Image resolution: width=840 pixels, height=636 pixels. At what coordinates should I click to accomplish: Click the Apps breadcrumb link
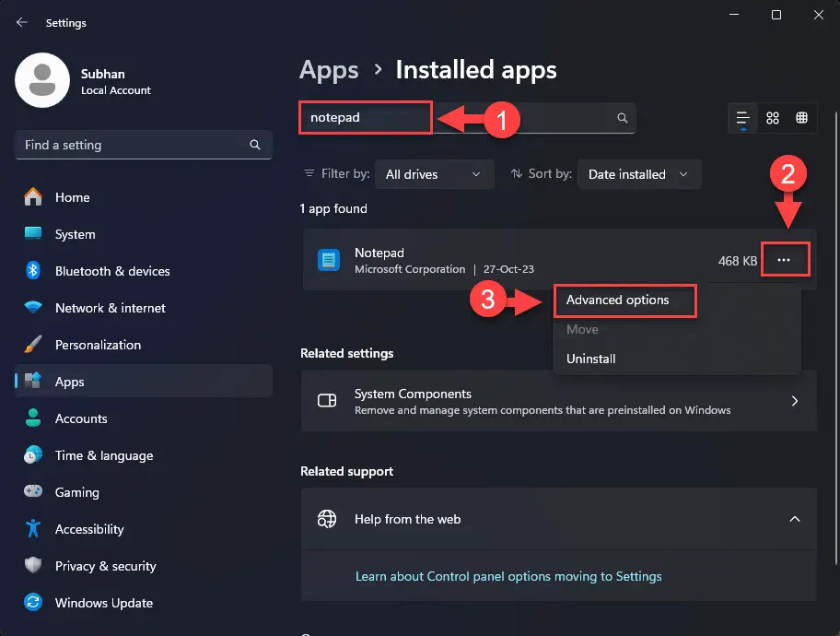click(x=329, y=70)
